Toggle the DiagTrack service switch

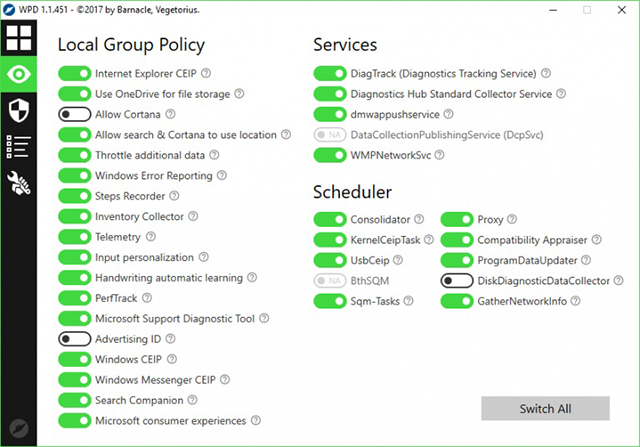point(330,73)
